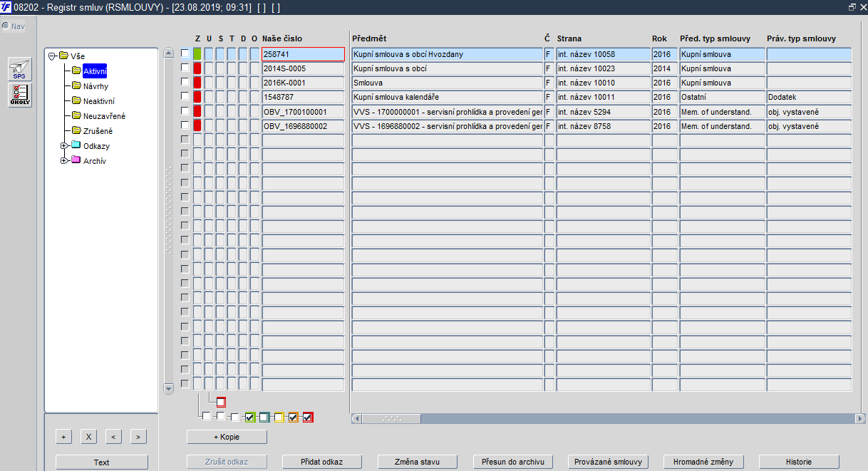This screenshot has height=471, width=868.
Task: Click the Rok cell showing 2014
Action: [x=664, y=68]
